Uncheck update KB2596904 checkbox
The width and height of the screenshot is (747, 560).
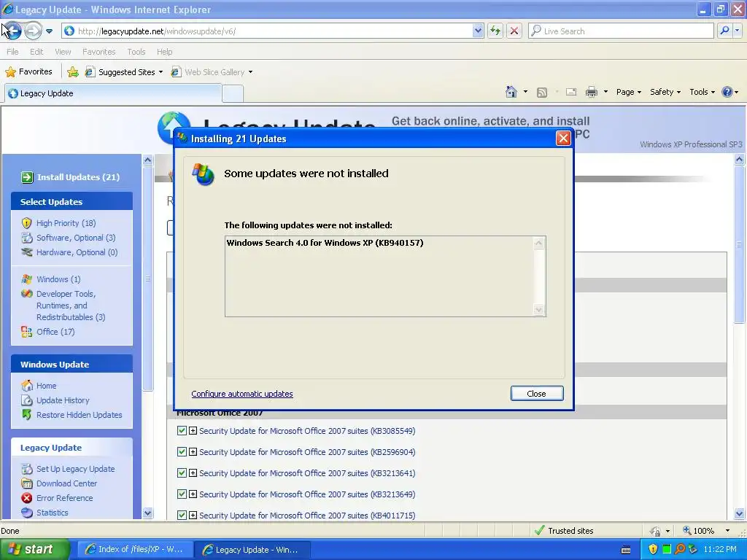click(x=182, y=451)
